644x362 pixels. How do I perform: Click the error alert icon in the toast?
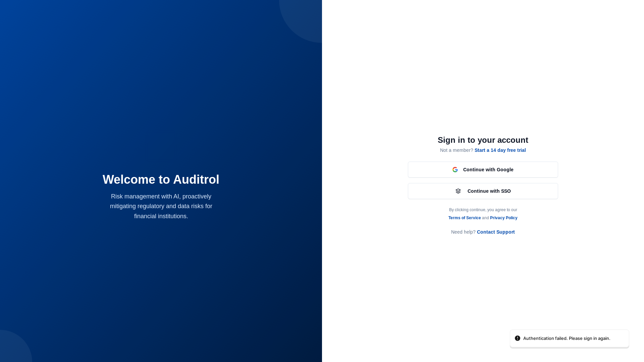click(517, 338)
